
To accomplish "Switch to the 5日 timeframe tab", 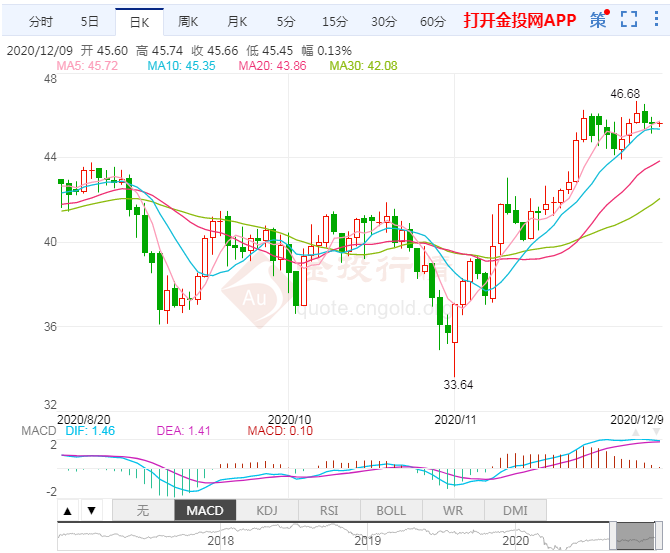I will [x=90, y=21].
